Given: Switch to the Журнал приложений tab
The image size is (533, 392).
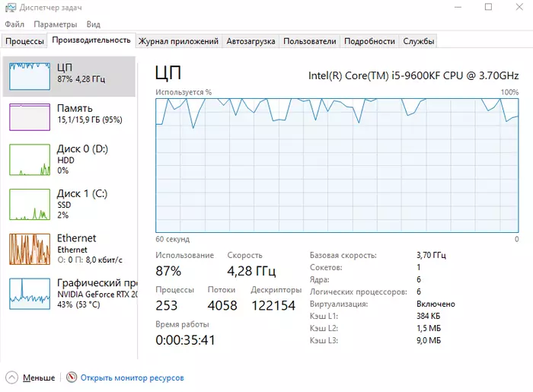Looking at the screenshot, I should click(178, 41).
